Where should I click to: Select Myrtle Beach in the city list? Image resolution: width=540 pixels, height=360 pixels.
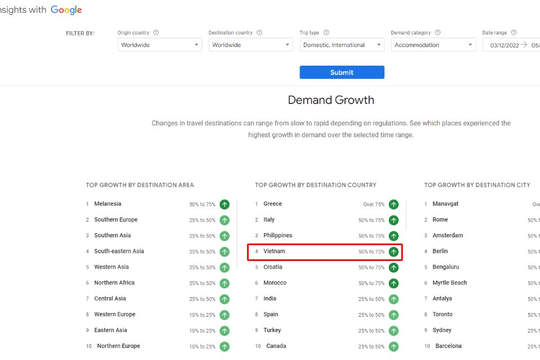pos(450,283)
